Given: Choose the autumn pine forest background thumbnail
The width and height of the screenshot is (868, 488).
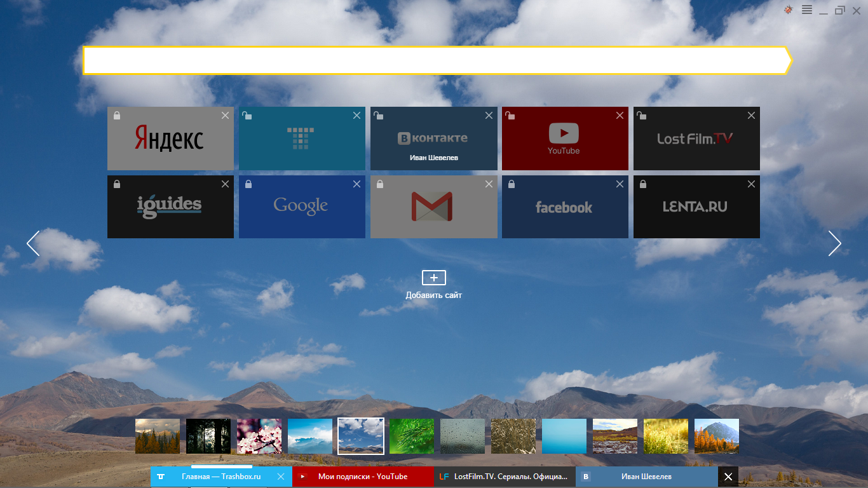Looking at the screenshot, I should pos(158,436).
